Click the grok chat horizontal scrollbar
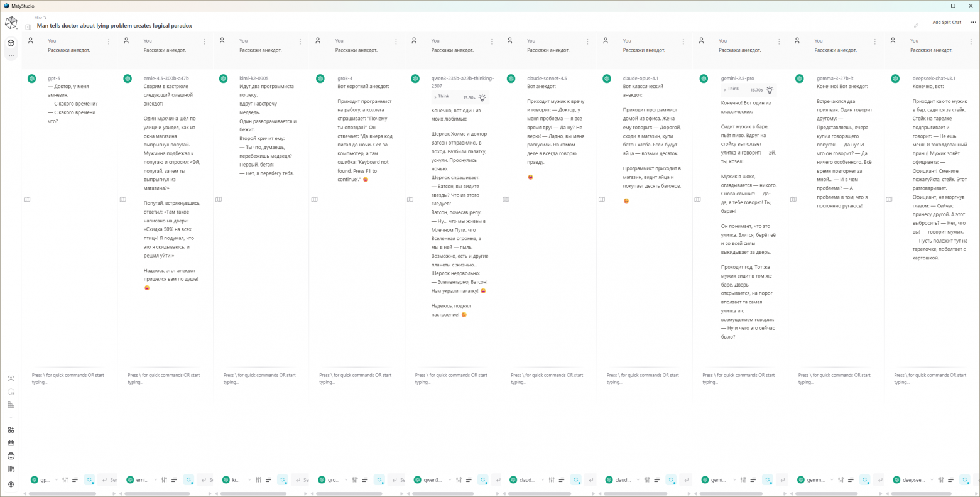This screenshot has height=497, width=980. (x=351, y=494)
